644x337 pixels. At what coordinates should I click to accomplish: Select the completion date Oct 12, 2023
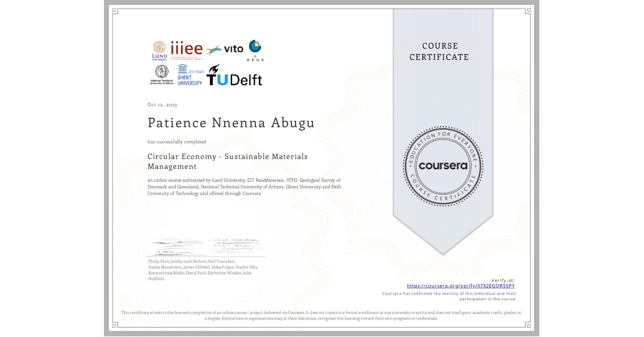(x=162, y=105)
